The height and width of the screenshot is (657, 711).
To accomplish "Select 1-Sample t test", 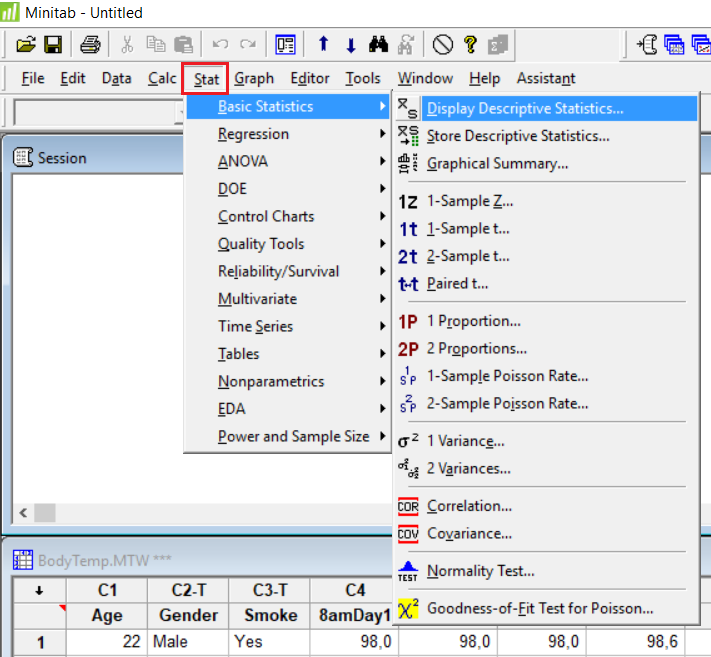I will click(x=546, y=229).
